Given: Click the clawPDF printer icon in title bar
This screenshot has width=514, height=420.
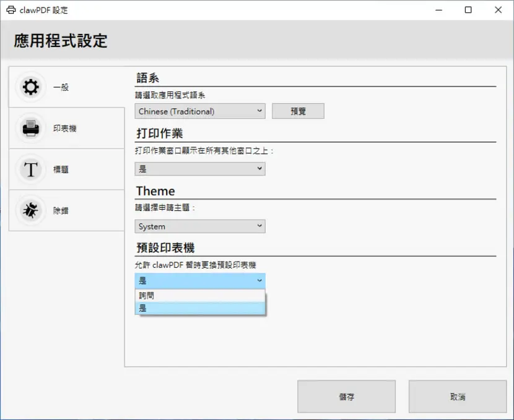Looking at the screenshot, I should pyautogui.click(x=11, y=10).
